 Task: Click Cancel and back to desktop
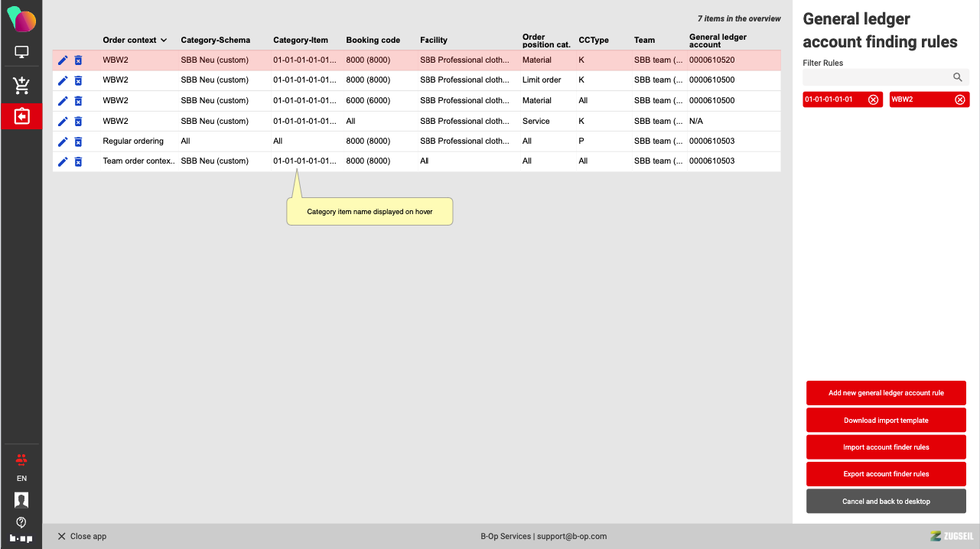[886, 502]
